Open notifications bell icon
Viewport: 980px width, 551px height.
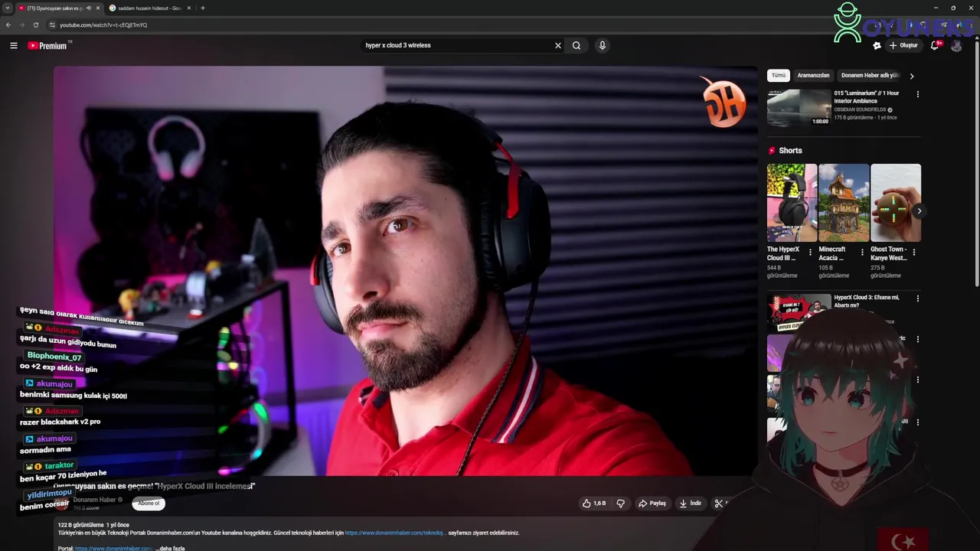tap(935, 45)
